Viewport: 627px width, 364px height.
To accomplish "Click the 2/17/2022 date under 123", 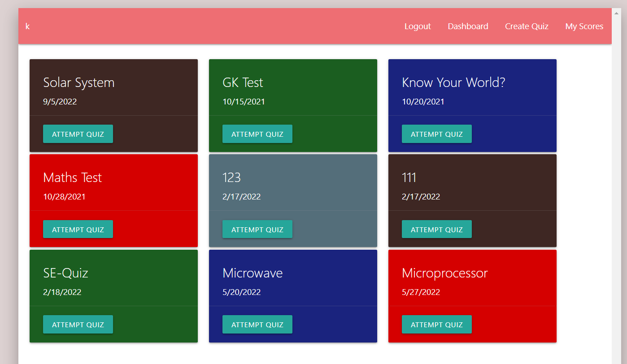I will [242, 197].
